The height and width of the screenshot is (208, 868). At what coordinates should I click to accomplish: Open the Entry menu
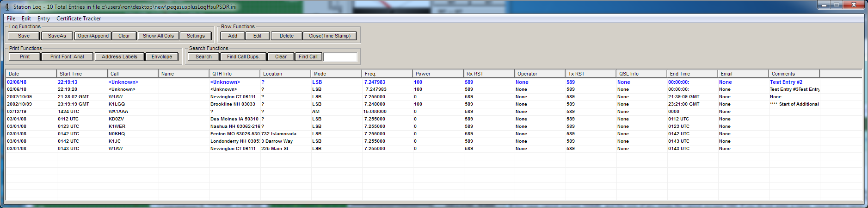click(43, 19)
